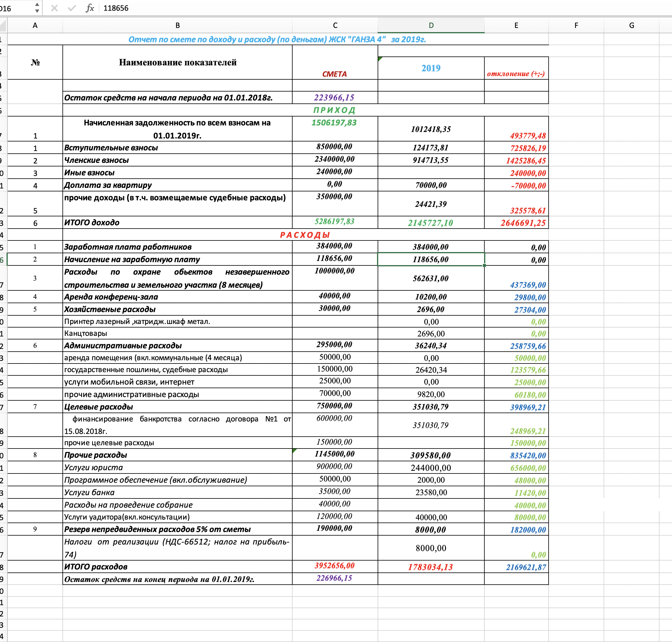Select column F header
This screenshot has width=672, height=642.
coord(576,25)
